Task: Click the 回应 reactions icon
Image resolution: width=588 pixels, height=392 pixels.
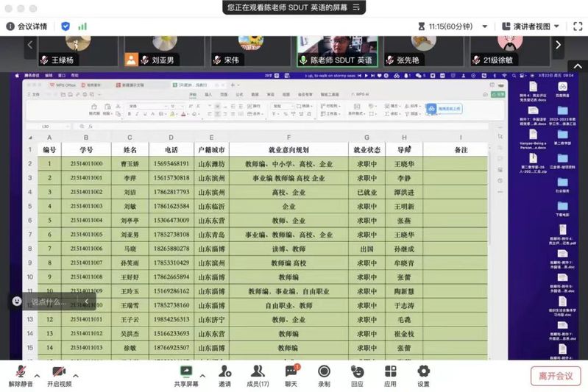Action: click(357, 371)
